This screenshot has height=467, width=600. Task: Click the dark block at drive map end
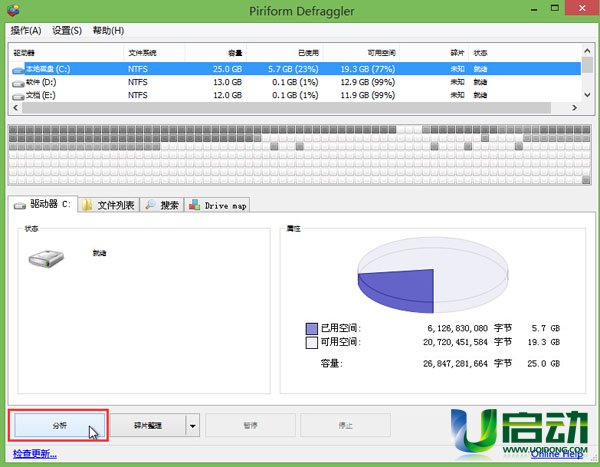coord(586,180)
